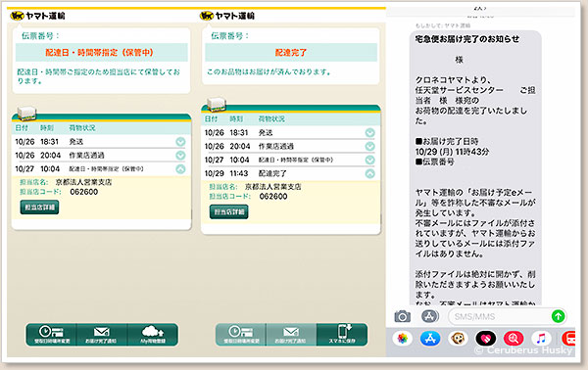Image resolution: width=588 pixels, height=370 pixels.
Task: Tap dimmed 受取日時場所変更 icon in middle panel
Action: 241,335
